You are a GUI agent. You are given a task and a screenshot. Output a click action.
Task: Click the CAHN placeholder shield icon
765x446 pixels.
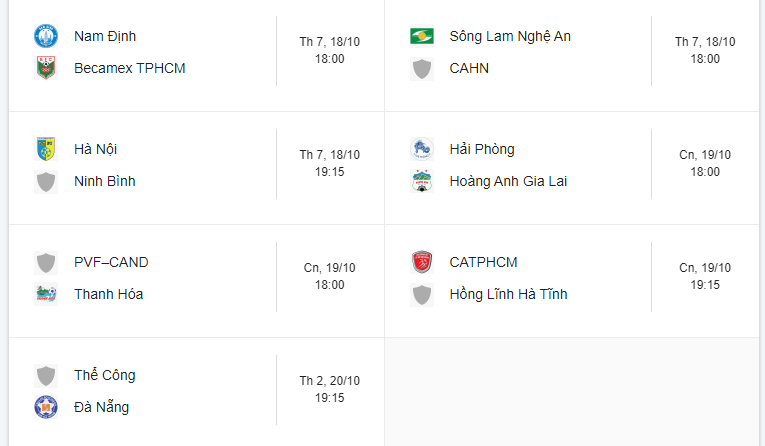[421, 69]
